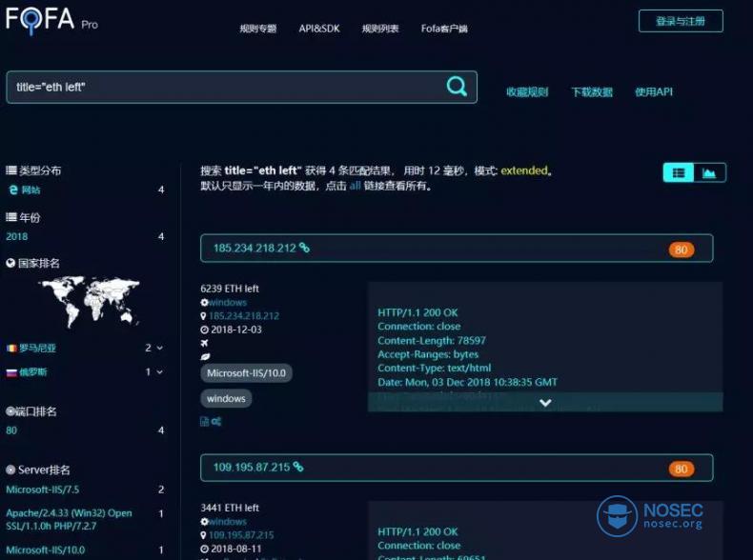Click the world map thumbnail
753x560 pixels.
tap(90, 301)
